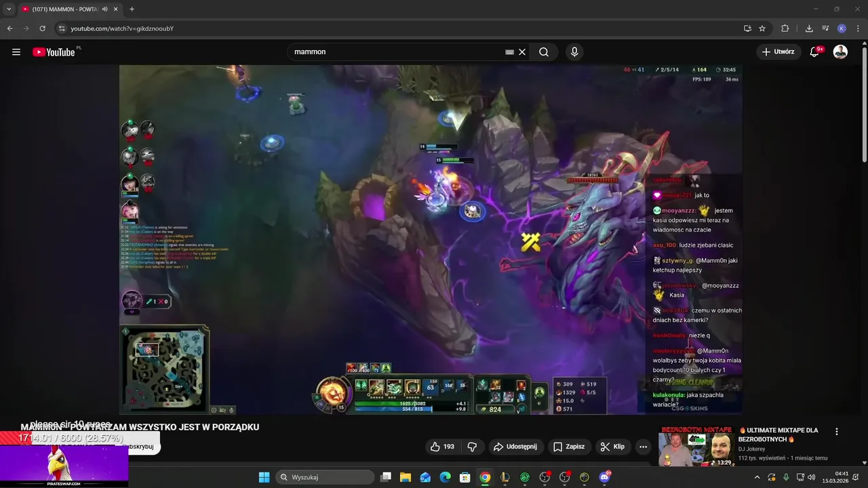The height and width of the screenshot is (488, 868).
Task: Reload the current Chrome page
Action: (42, 28)
